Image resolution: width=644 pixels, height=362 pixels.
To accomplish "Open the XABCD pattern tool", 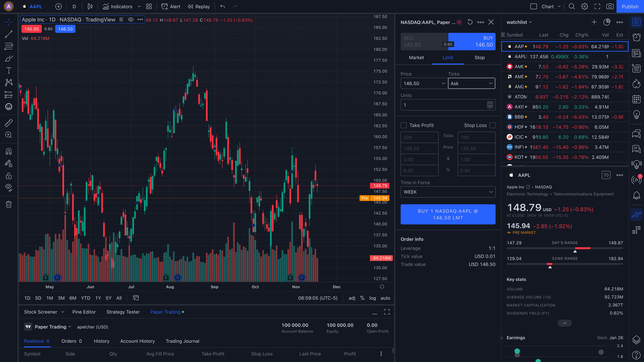I will point(9,82).
